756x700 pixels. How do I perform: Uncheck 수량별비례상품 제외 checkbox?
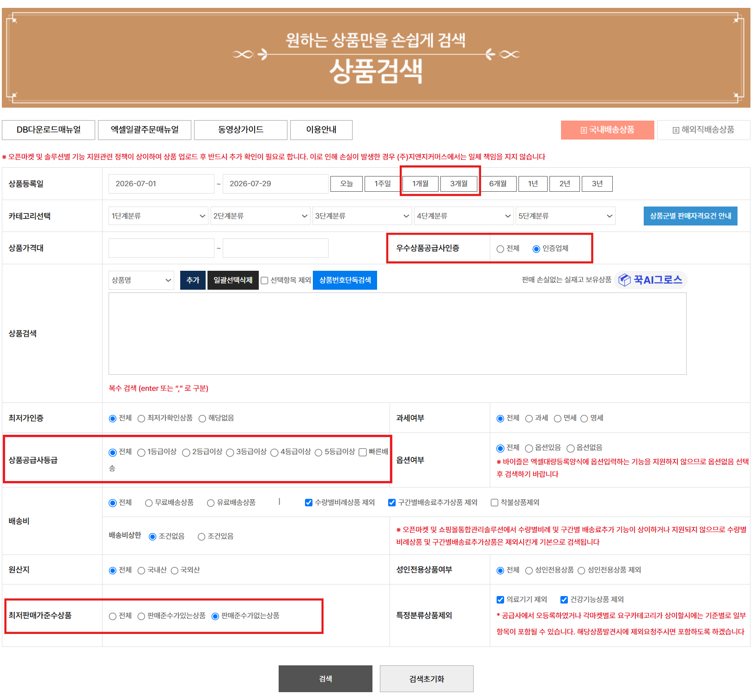[309, 503]
